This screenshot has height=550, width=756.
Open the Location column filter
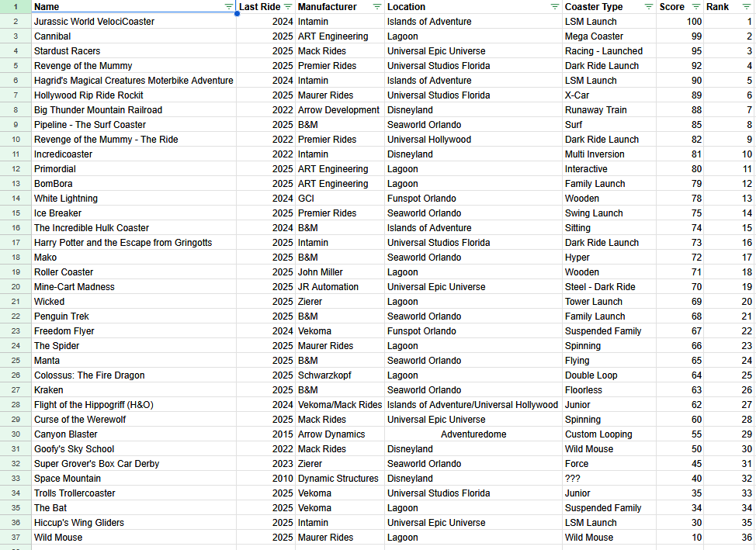click(555, 7)
